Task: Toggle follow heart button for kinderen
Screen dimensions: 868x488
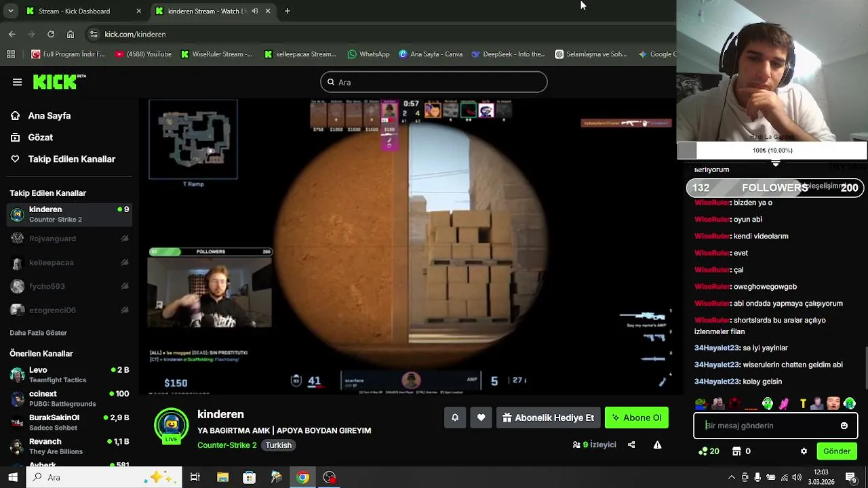Action: [x=481, y=418]
